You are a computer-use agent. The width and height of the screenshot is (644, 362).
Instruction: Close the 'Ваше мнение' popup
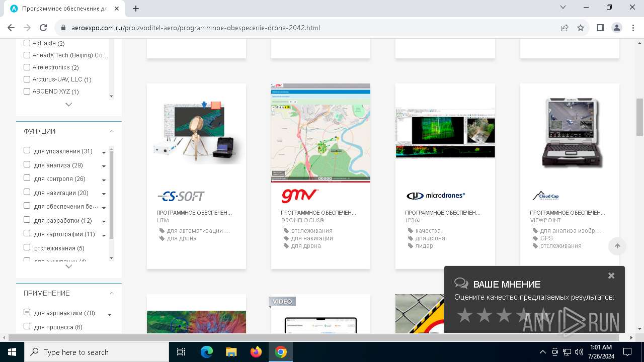click(611, 276)
